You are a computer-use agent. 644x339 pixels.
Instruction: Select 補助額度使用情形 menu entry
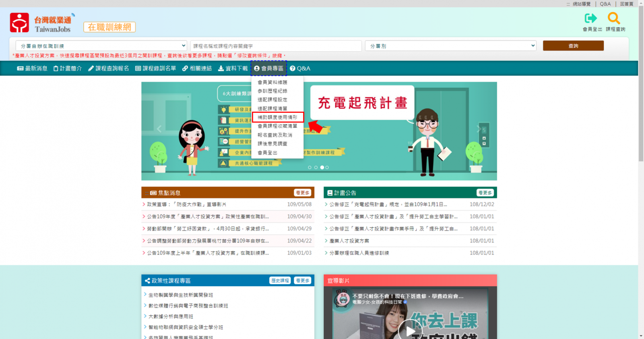point(277,117)
